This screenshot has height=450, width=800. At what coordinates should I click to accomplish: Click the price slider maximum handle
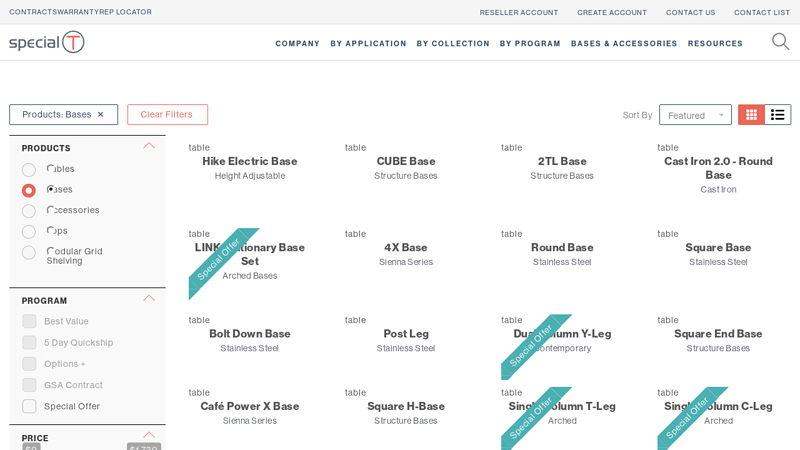[144, 447]
